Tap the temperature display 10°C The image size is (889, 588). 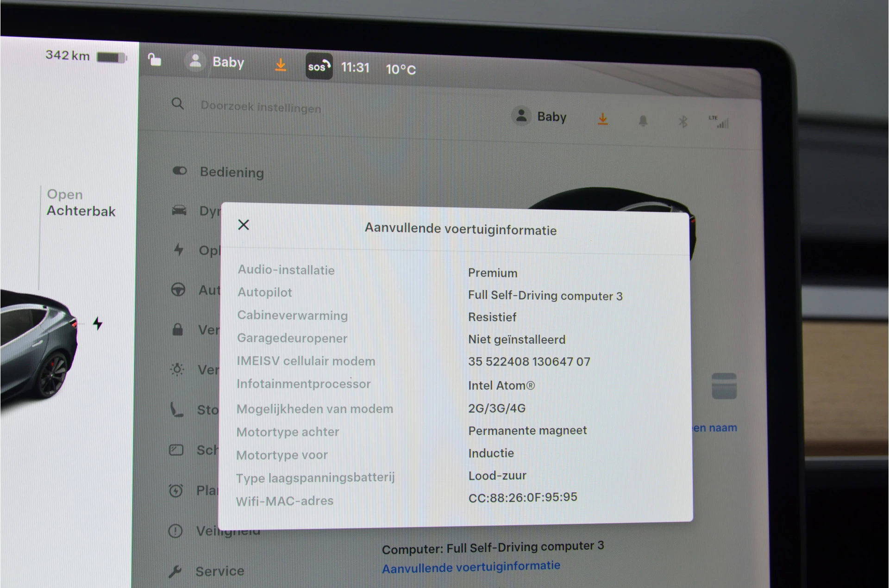coord(401,69)
